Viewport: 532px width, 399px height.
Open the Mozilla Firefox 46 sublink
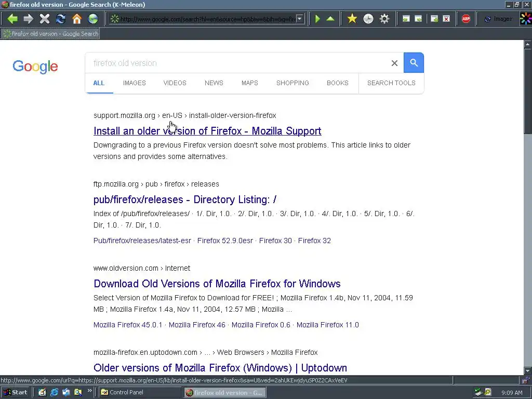tap(197, 325)
